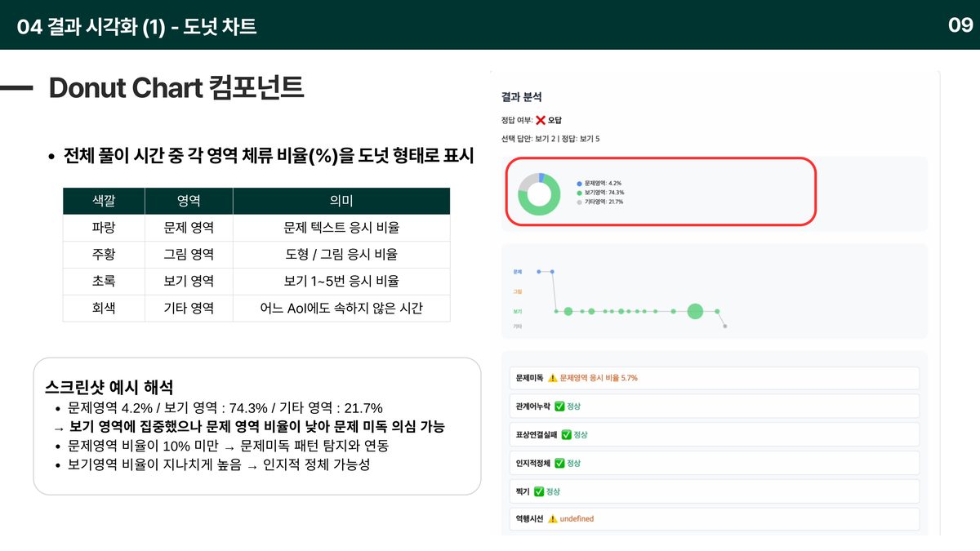This screenshot has height=551, width=980.
Task: Click the '보기영역: 74.3%' legend label
Action: tap(605, 193)
